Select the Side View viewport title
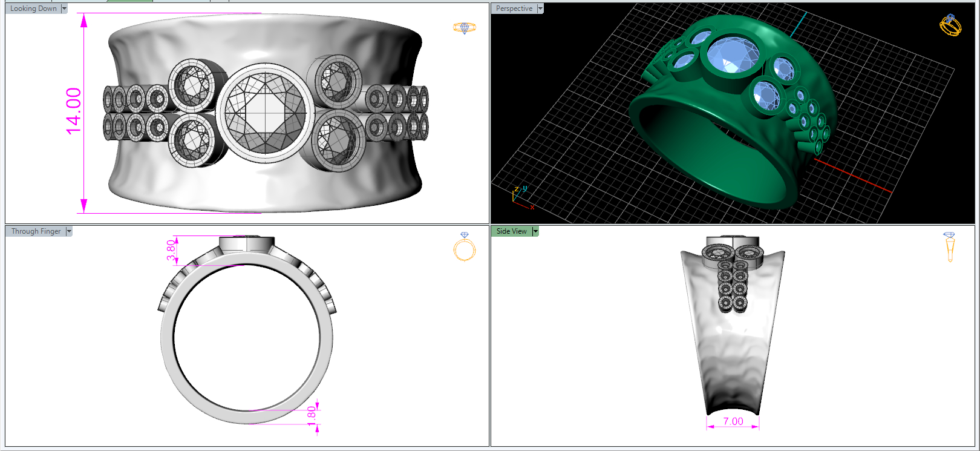 [x=512, y=231]
